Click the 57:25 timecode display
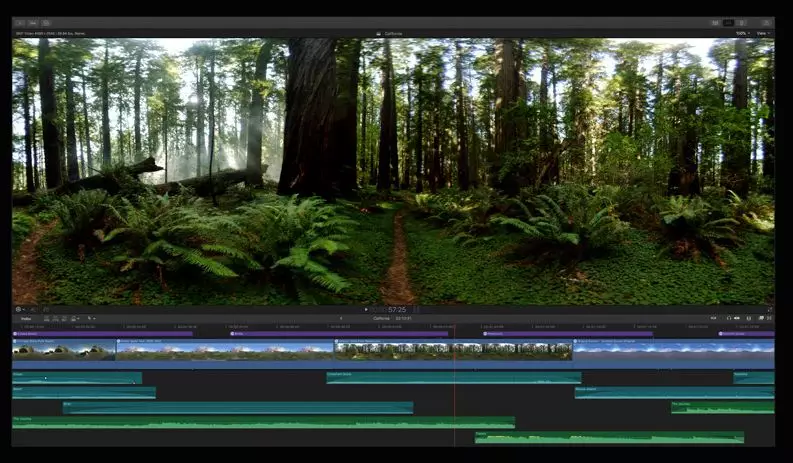This screenshot has width=793, height=463. (396, 309)
